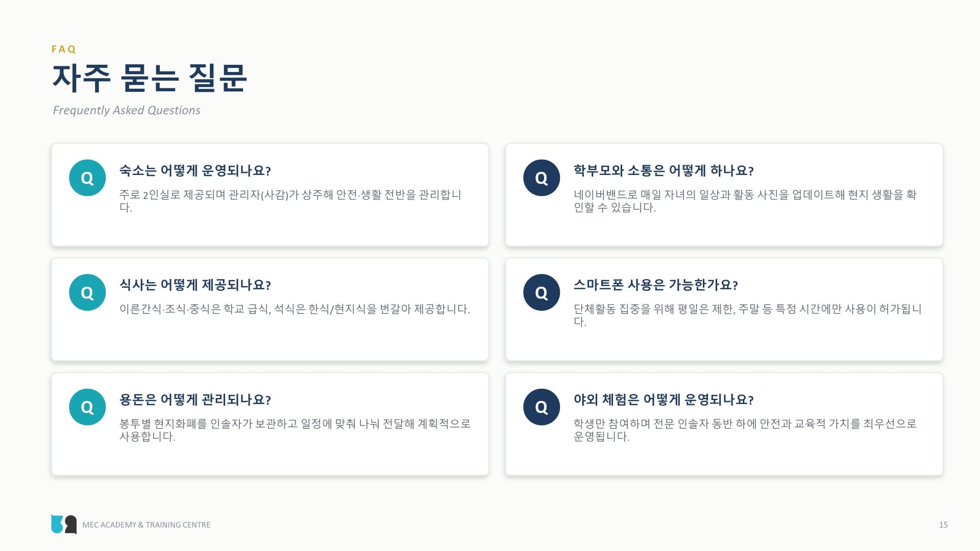This screenshot has height=551, width=980.
Task: Click the yellow FAQ label
Action: pyautogui.click(x=64, y=49)
